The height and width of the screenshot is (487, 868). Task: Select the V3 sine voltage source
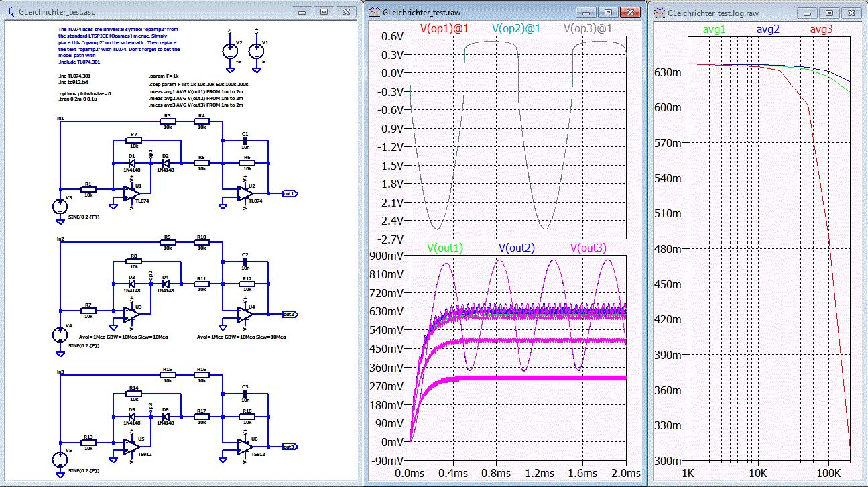point(60,207)
